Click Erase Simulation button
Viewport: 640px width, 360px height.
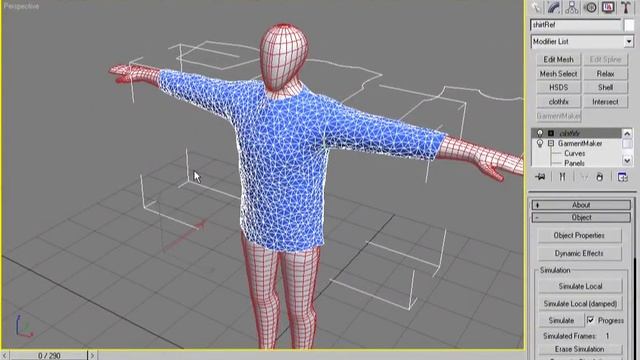click(580, 349)
